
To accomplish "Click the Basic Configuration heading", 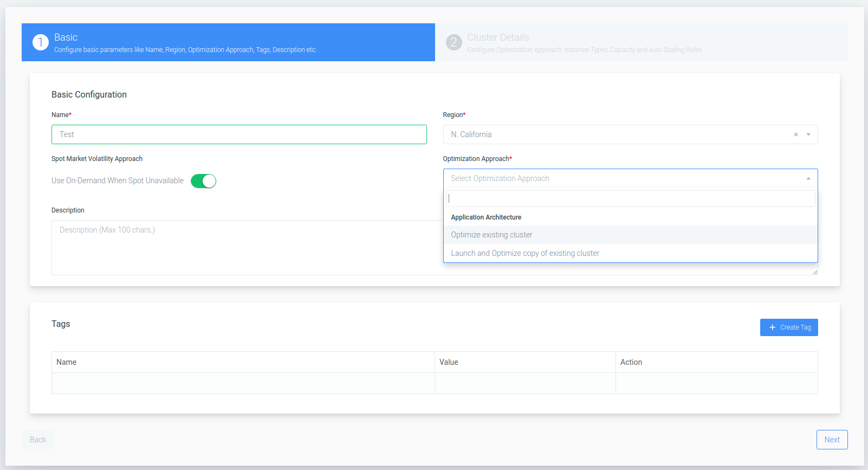I will (89, 94).
